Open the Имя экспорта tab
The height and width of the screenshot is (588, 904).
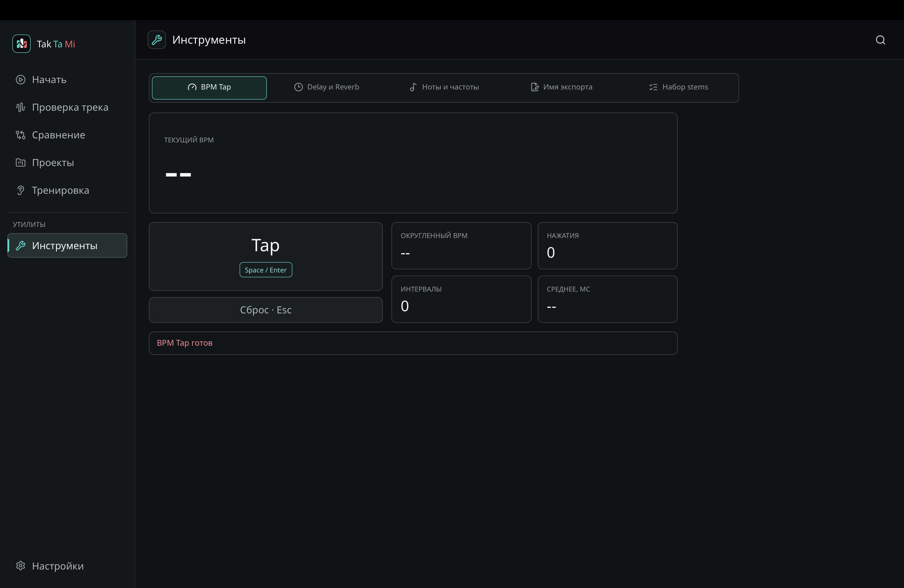point(561,88)
